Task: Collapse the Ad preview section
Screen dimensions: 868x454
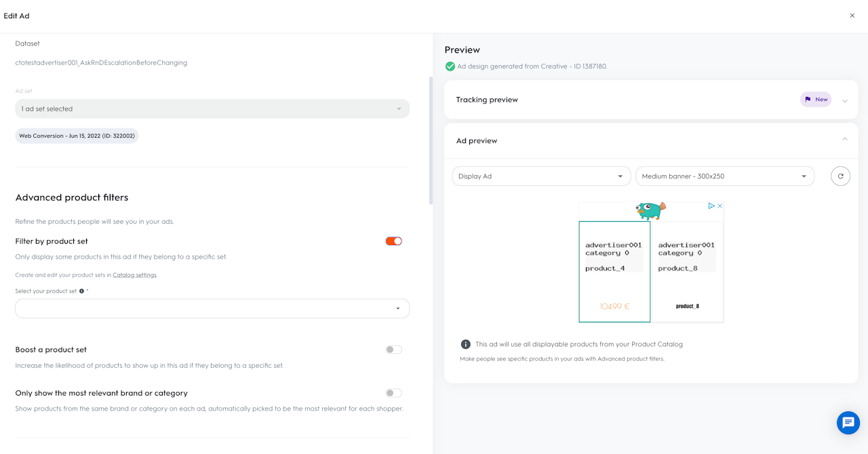Action: [x=845, y=140]
